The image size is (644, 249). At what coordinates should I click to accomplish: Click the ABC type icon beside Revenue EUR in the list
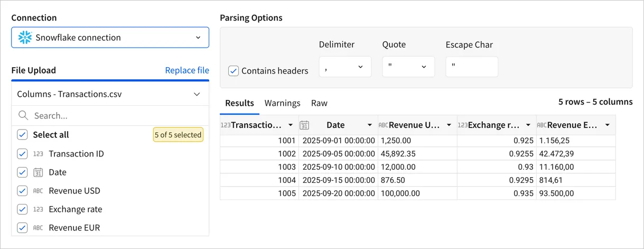point(38,228)
